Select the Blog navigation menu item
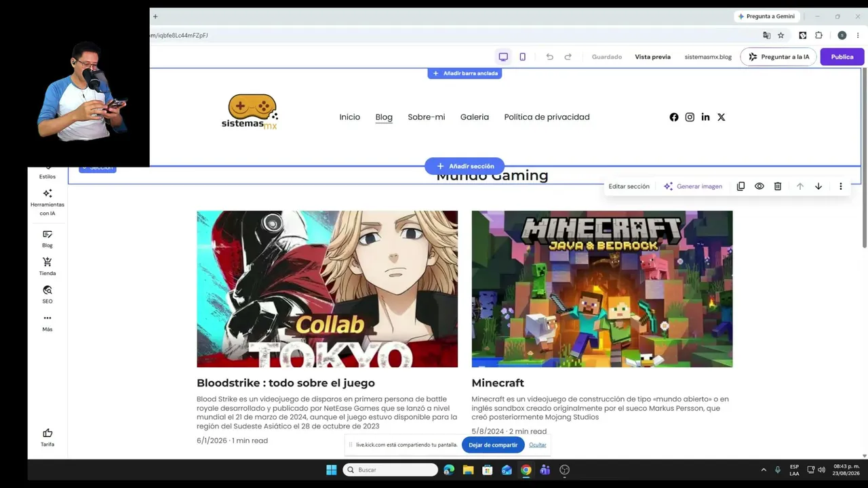Viewport: 868px width, 488px height. 384,117
